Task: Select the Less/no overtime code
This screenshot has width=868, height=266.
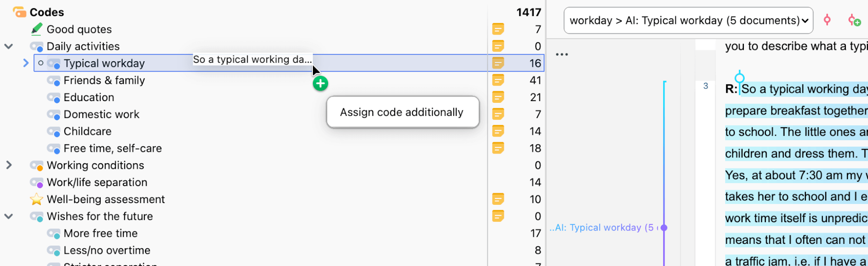Action: pyautogui.click(x=107, y=250)
